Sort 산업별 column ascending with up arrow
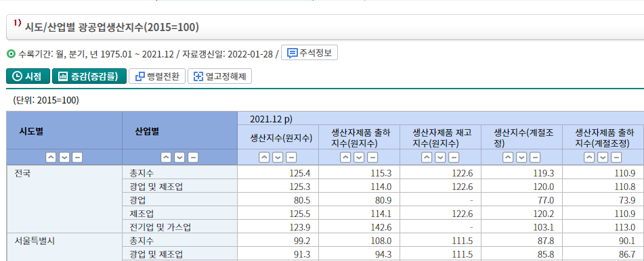The width and height of the screenshot is (644, 261). pos(166,158)
